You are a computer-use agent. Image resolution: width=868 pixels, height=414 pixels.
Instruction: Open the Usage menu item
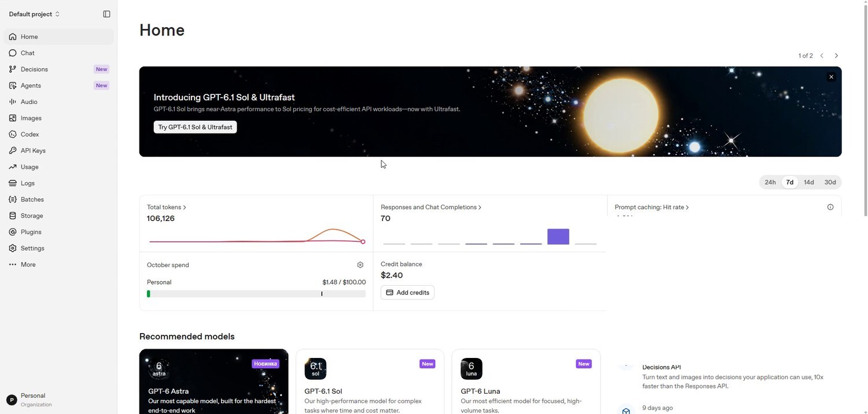pos(58,167)
